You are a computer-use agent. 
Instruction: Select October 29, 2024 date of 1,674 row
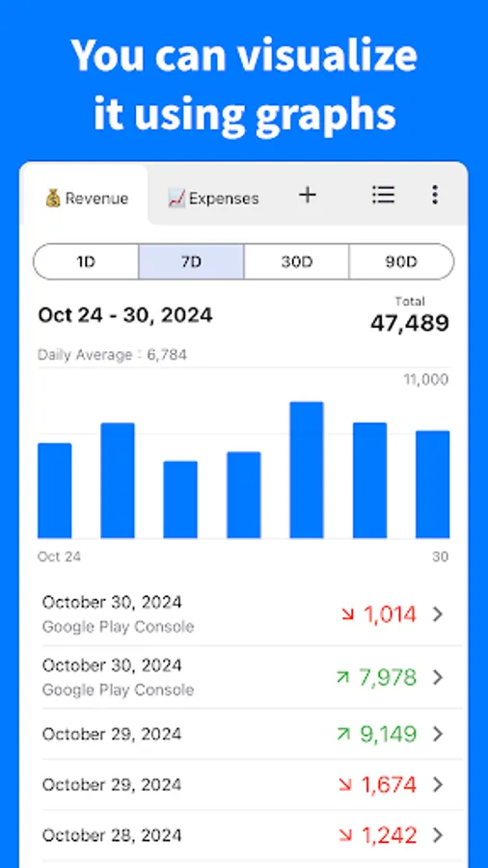[x=112, y=784]
